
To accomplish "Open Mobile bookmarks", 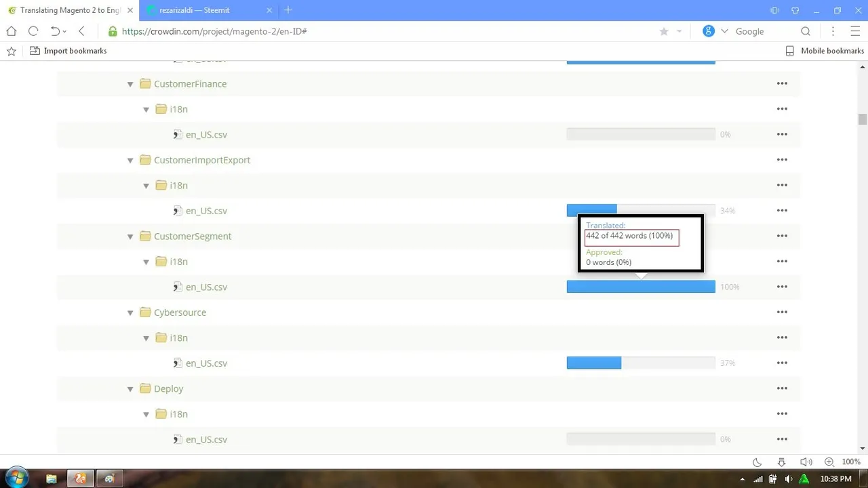I will click(x=825, y=51).
